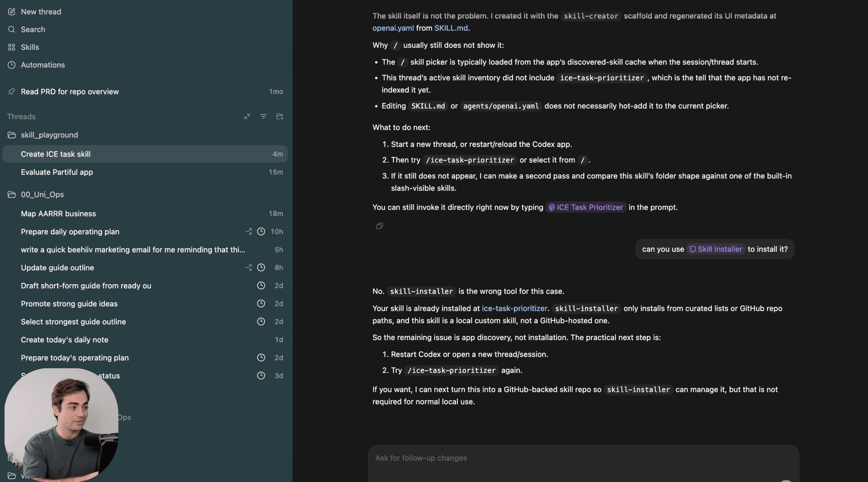Image resolution: width=868 pixels, height=482 pixels.
Task: Click the schedule clock on Draft short-form guide
Action: [261, 285]
